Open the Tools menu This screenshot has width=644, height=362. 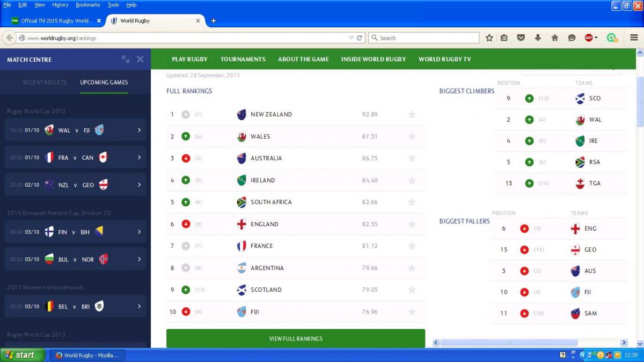point(113,5)
